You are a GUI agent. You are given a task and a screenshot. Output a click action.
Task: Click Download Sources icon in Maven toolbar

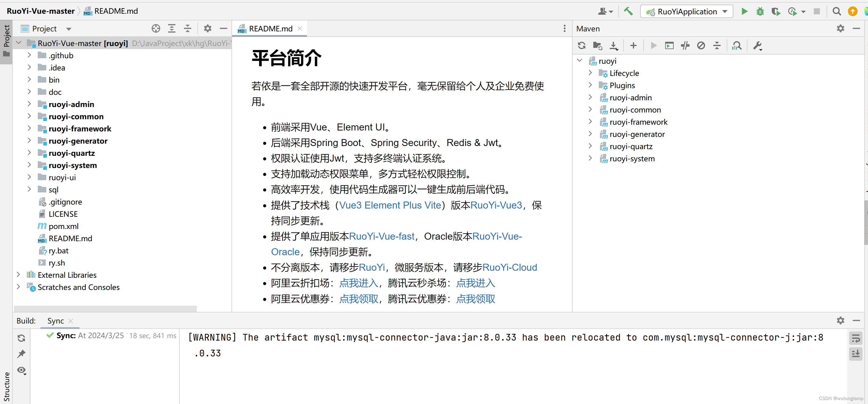614,45
